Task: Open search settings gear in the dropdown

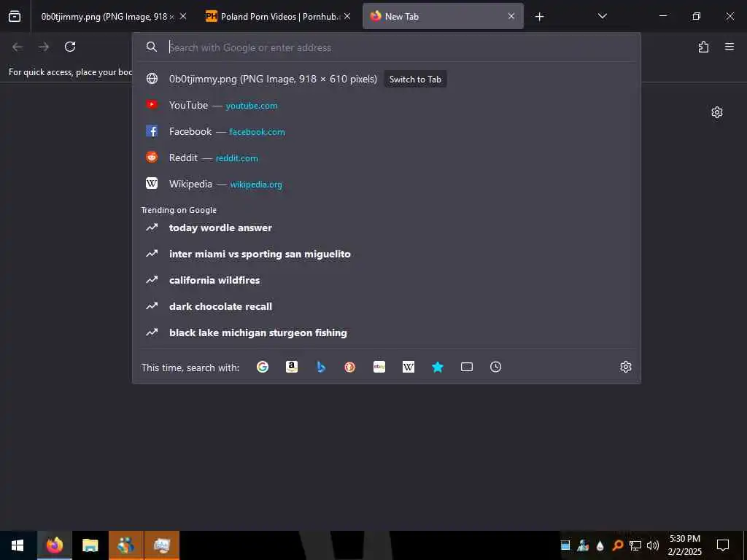Action: (626, 367)
